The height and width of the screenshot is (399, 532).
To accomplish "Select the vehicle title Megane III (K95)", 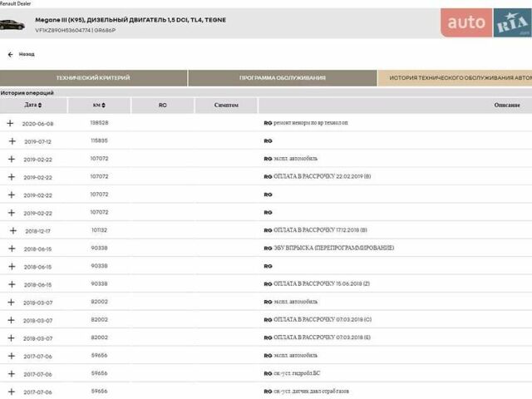I will click(x=131, y=20).
